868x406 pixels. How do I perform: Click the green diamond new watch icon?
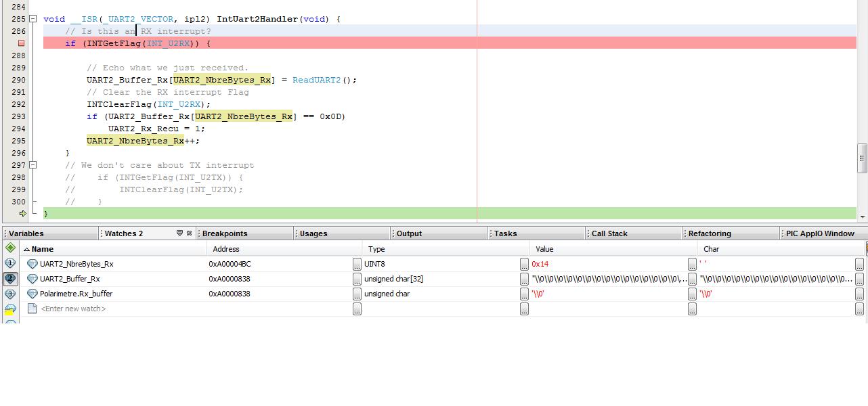(x=10, y=248)
